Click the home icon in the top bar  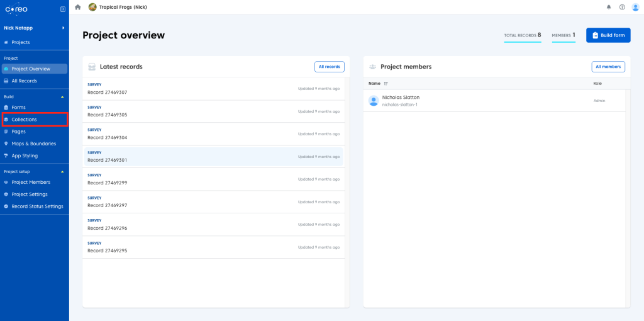pyautogui.click(x=78, y=7)
